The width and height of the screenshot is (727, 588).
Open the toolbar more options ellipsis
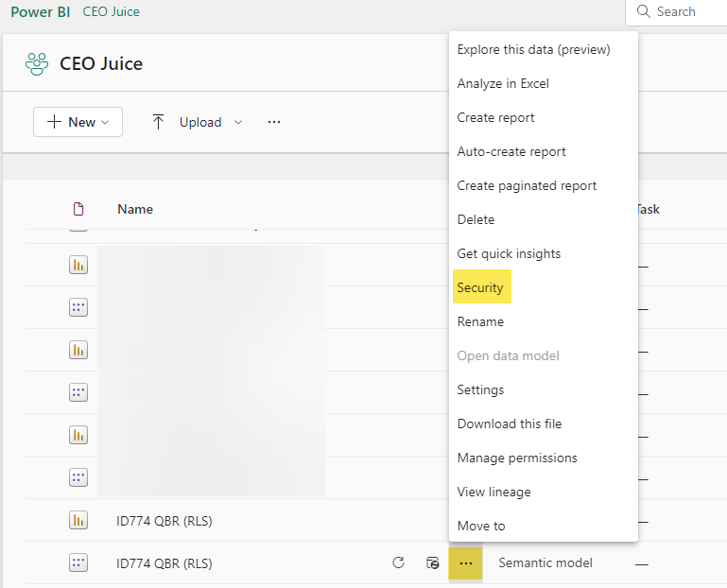tap(274, 122)
